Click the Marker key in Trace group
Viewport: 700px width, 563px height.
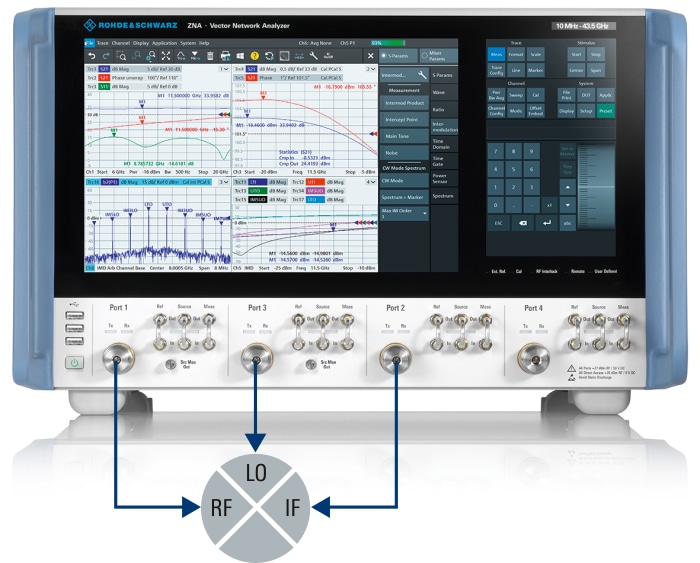point(535,70)
